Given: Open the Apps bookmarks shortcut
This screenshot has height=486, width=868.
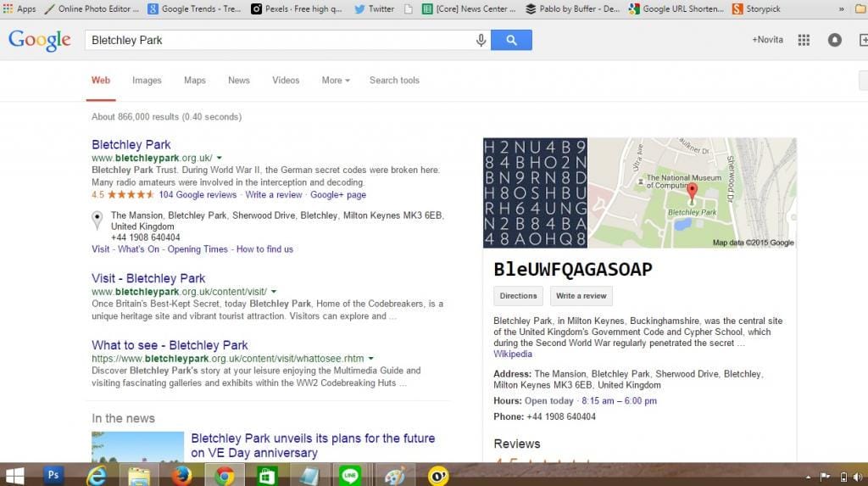Looking at the screenshot, I should coord(19,8).
